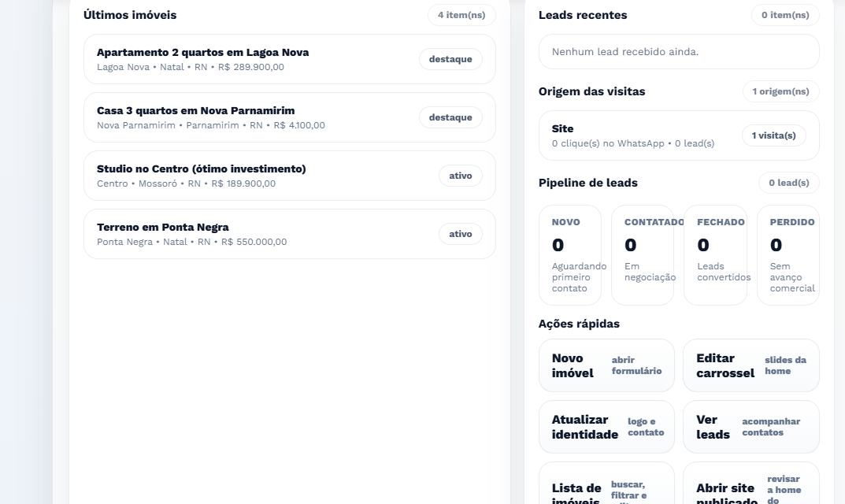Click the 4 item(ns) counter badge

click(x=462, y=14)
